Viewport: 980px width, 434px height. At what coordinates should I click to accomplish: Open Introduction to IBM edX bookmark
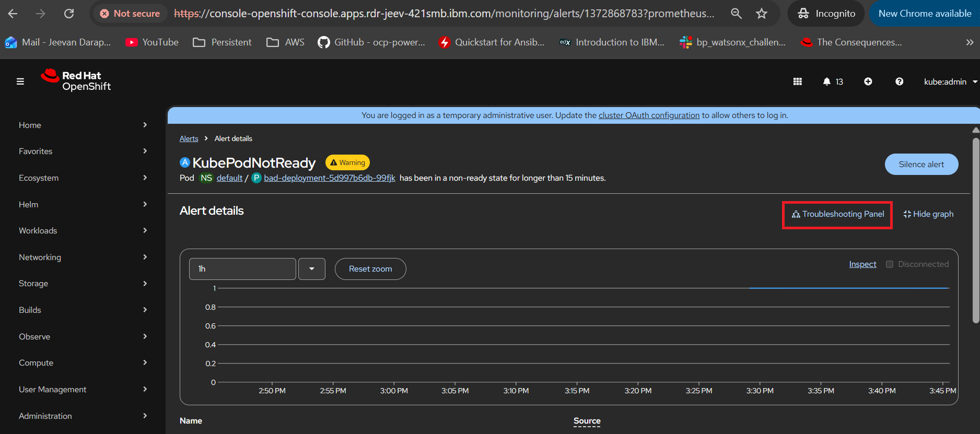[612, 42]
